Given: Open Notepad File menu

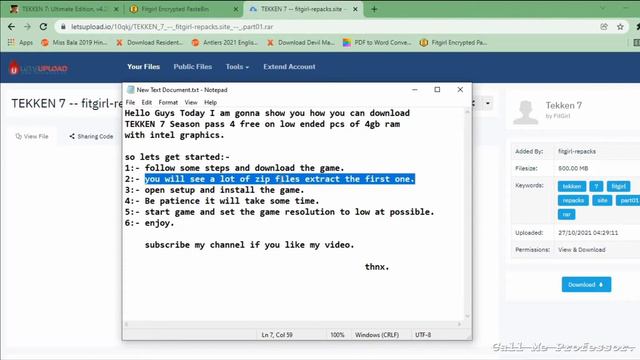Looking at the screenshot, I should tap(130, 102).
